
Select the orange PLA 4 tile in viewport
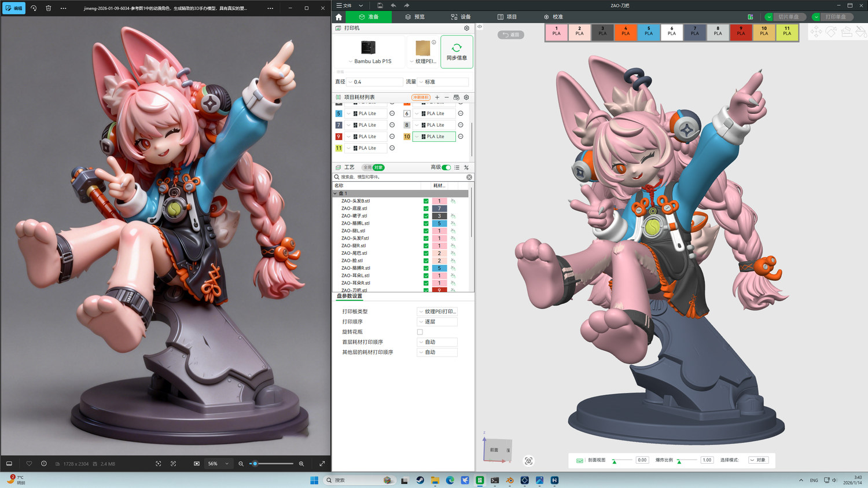[626, 31]
